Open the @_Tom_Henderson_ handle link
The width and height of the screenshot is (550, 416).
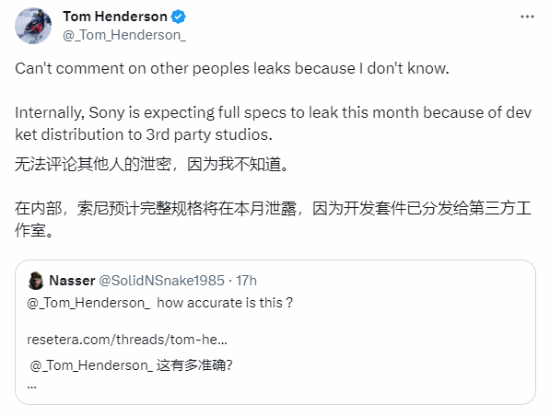pos(124,35)
